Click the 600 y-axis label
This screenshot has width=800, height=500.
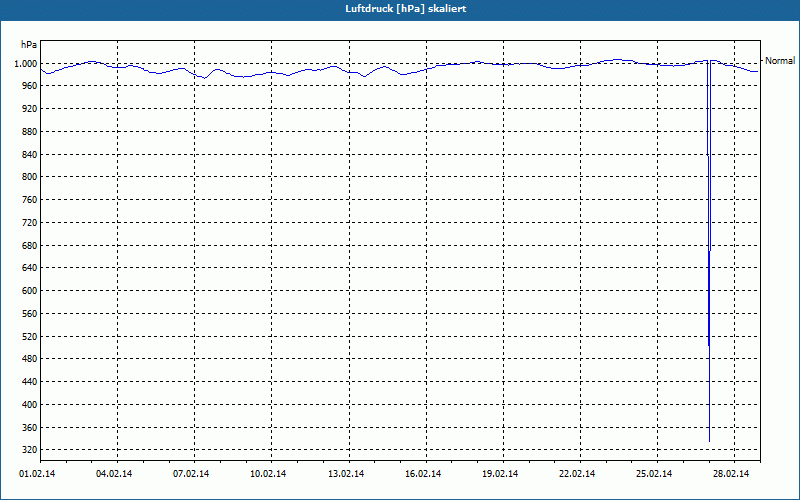tap(30, 291)
